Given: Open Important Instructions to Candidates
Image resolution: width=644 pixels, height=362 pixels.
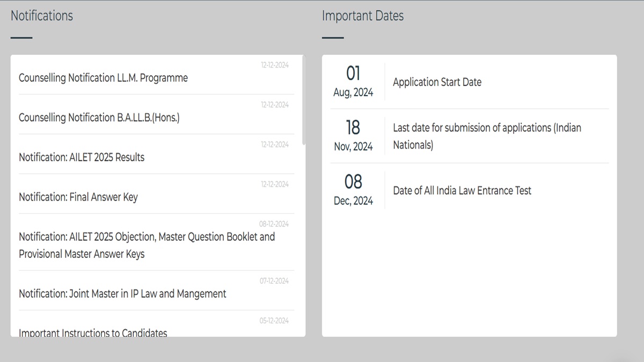Looking at the screenshot, I should tap(93, 333).
